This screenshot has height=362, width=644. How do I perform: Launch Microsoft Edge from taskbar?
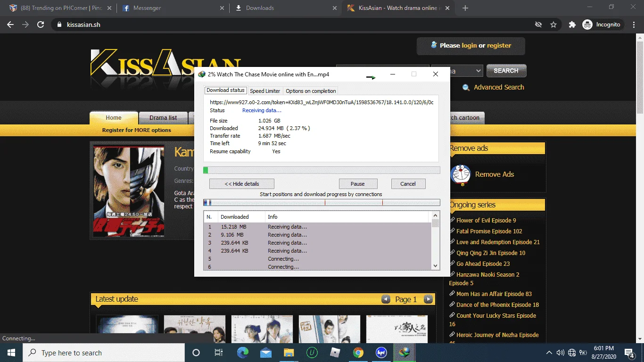(243, 353)
